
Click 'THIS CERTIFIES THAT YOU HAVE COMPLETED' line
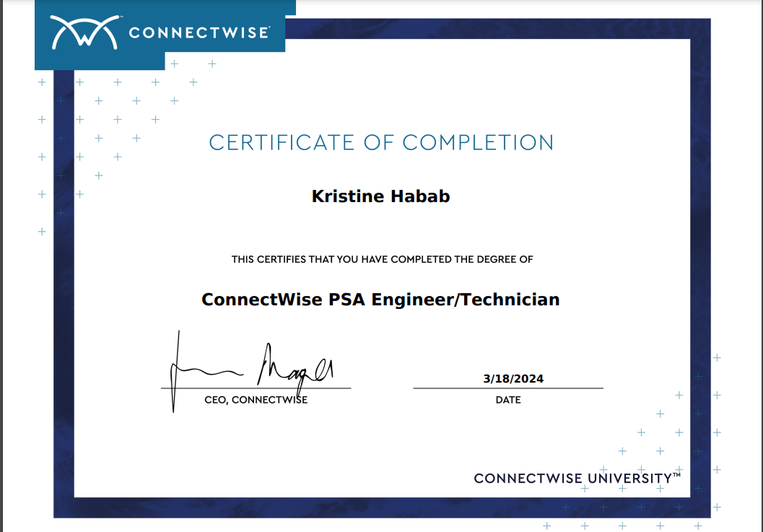coord(382,259)
